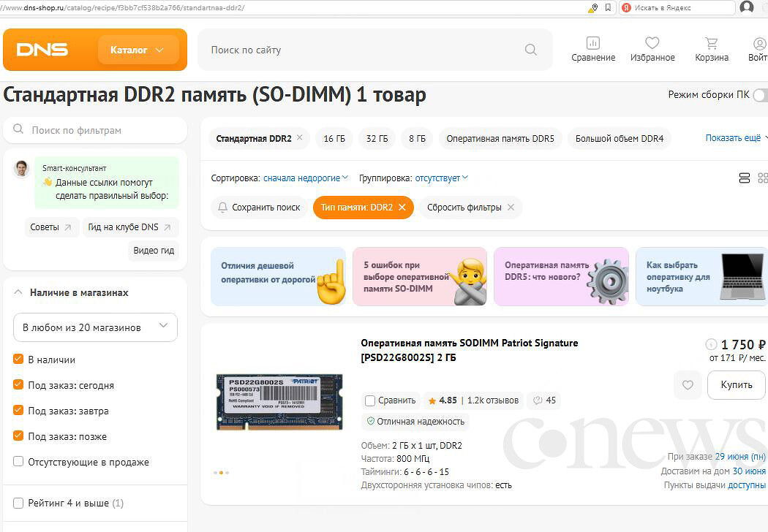Open 5 ошибок при выборе SO-DIMM card

[x=420, y=276]
